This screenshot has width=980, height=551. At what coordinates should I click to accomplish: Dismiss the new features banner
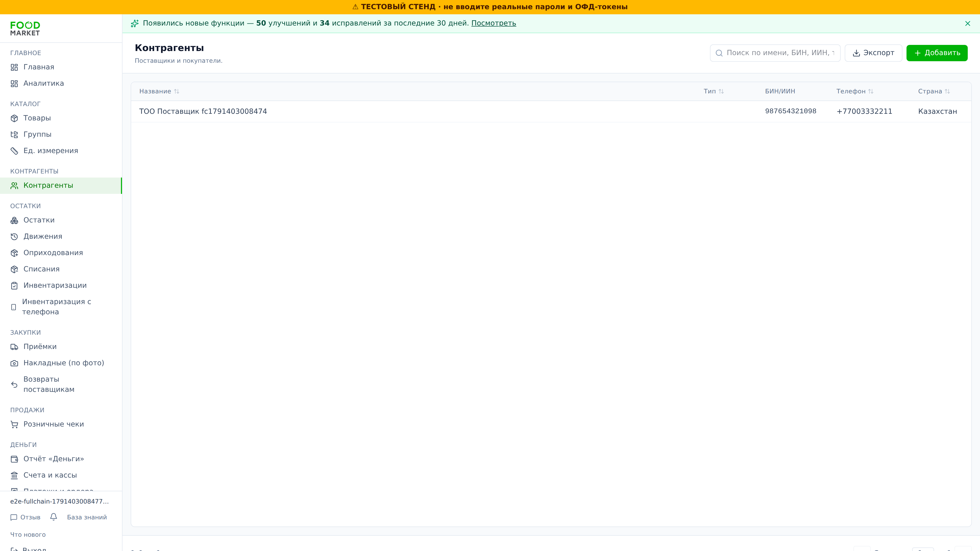click(x=967, y=23)
